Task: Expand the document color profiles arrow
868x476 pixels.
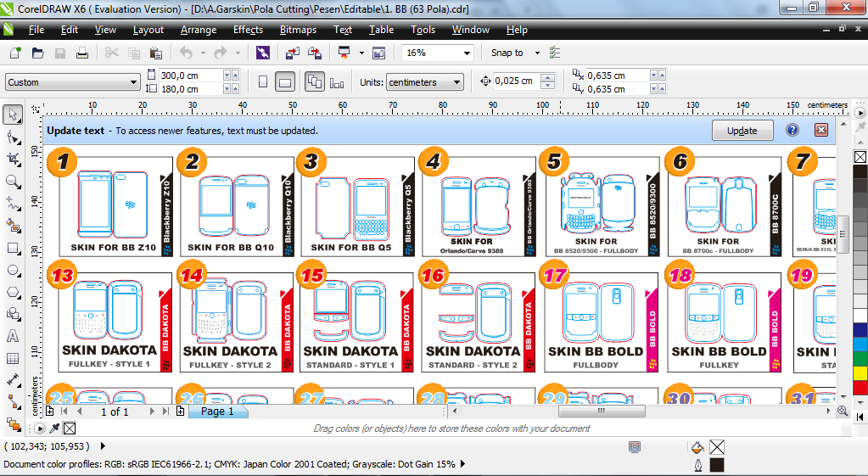Action: pos(462,464)
